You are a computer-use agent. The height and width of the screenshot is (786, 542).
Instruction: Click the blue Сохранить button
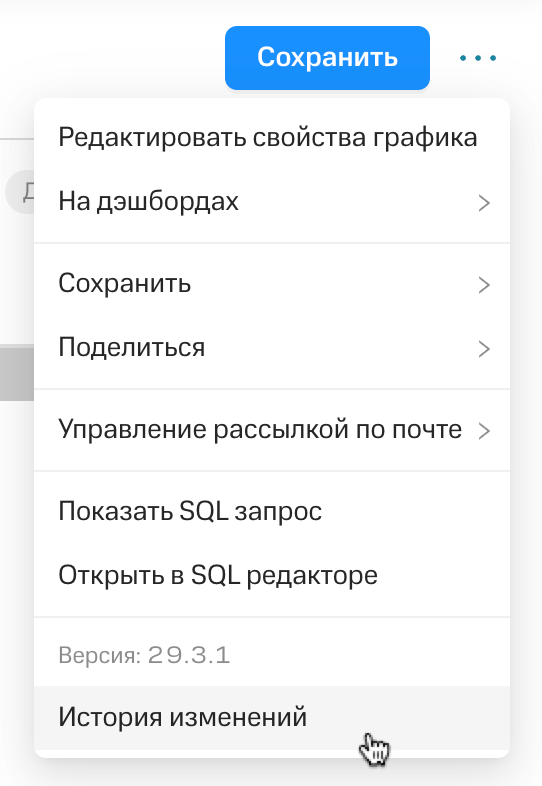coord(327,58)
